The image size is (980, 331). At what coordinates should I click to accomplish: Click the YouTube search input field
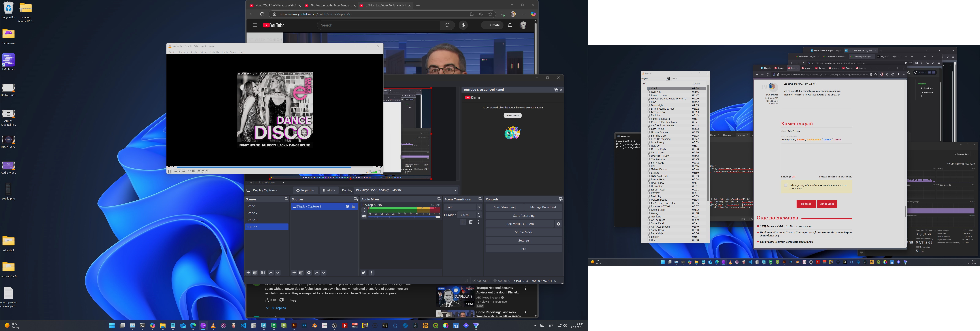click(x=379, y=25)
